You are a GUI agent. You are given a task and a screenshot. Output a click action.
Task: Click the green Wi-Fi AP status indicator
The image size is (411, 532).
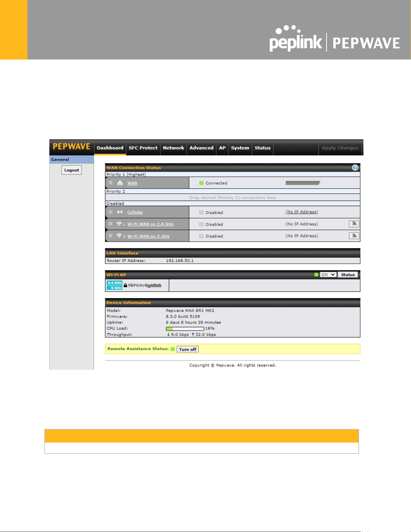coord(316,275)
